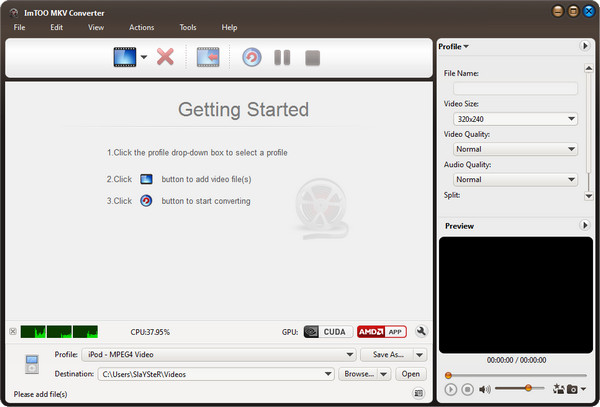Open the Tools menu

click(x=187, y=27)
